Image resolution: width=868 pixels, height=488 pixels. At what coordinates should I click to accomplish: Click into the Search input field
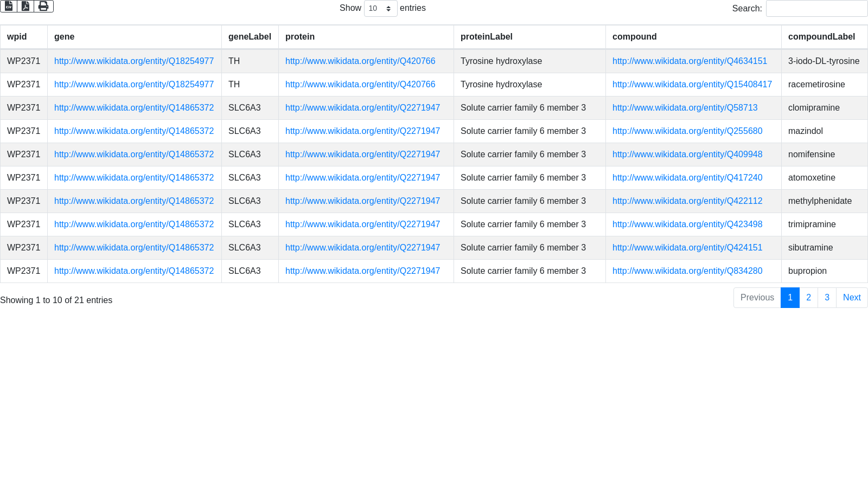pyautogui.click(x=816, y=9)
